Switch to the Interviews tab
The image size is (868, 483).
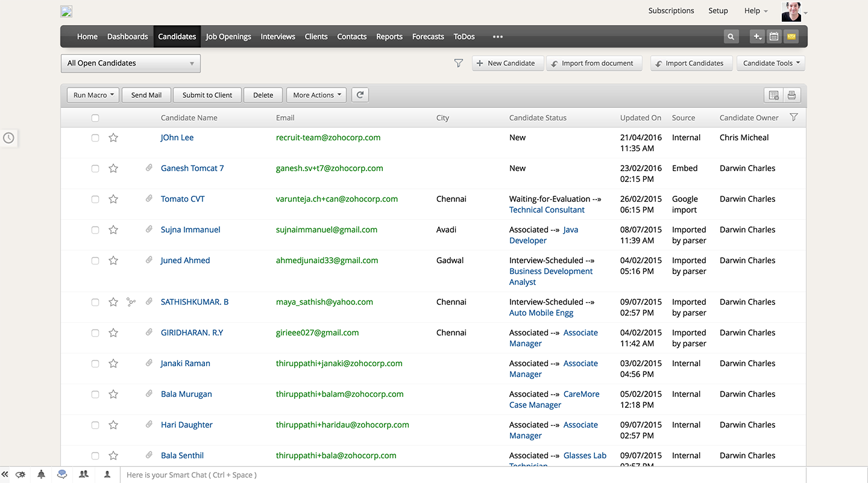(278, 37)
